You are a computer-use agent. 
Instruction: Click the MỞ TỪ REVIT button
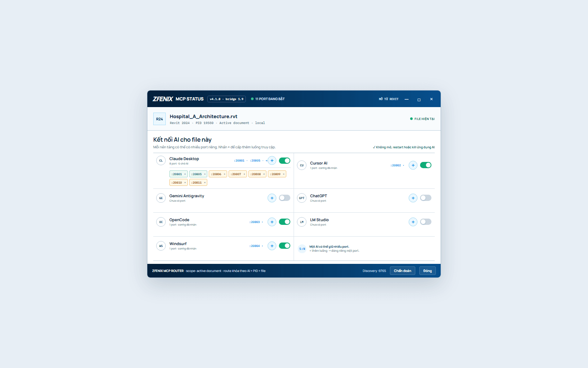click(x=389, y=99)
